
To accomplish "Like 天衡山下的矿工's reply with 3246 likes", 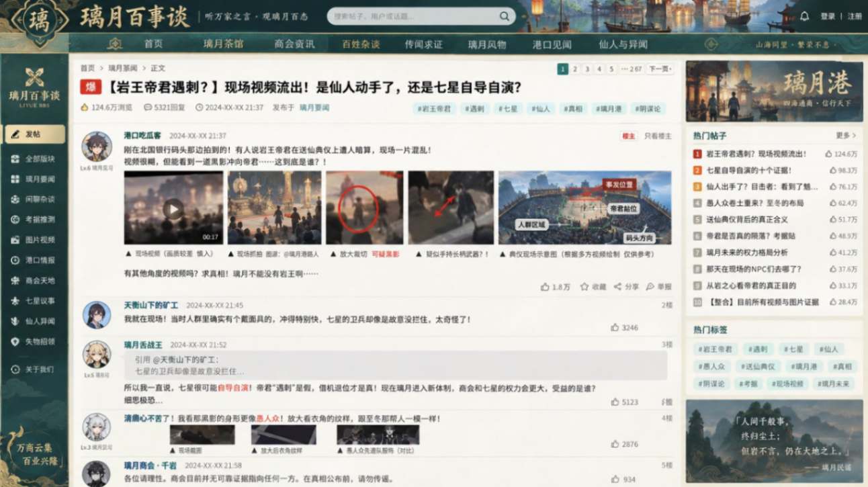I will (x=624, y=328).
